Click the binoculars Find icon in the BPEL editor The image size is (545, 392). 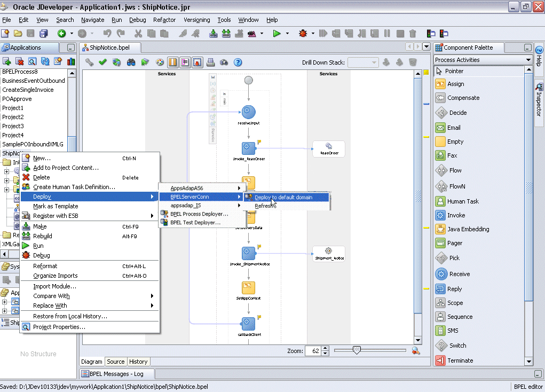point(131,62)
